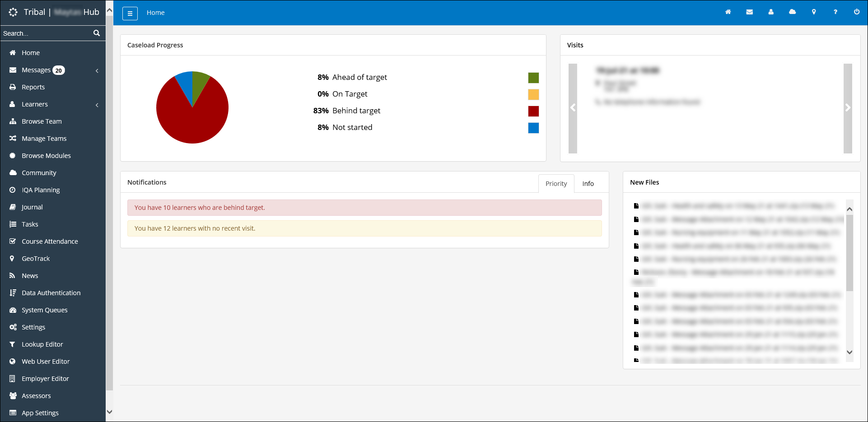Toggle the hamburger menu button
The image size is (868, 422).
[x=130, y=13]
